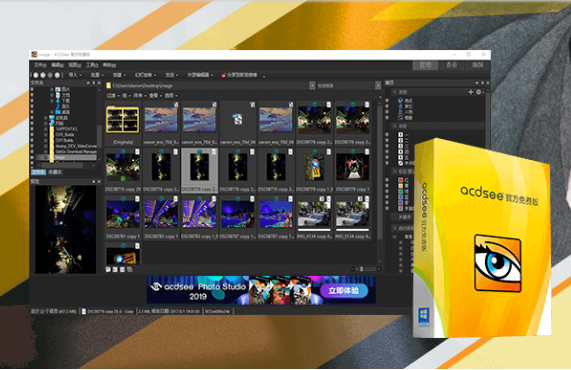Screen dimensions: 571x370
Task: Select the red color label icon
Action: tap(401, 180)
